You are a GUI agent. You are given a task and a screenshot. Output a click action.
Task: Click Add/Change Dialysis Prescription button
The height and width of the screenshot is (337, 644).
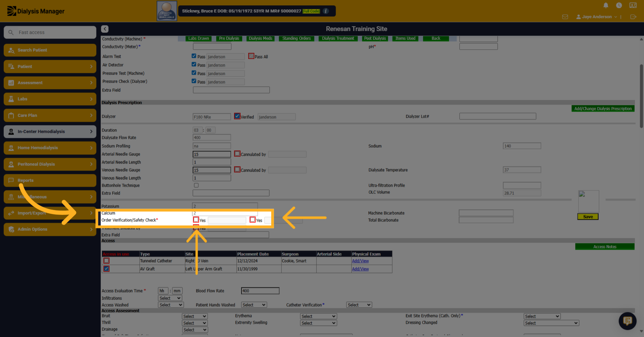[603, 109]
